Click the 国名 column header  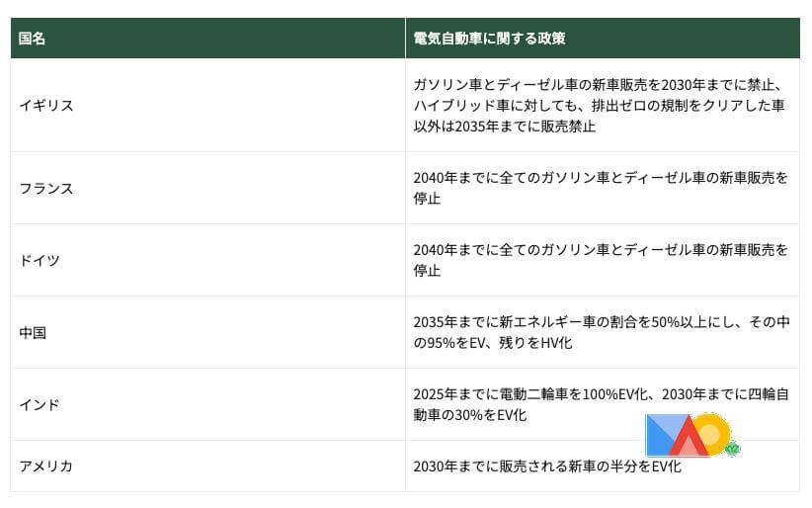pyautogui.click(x=33, y=39)
